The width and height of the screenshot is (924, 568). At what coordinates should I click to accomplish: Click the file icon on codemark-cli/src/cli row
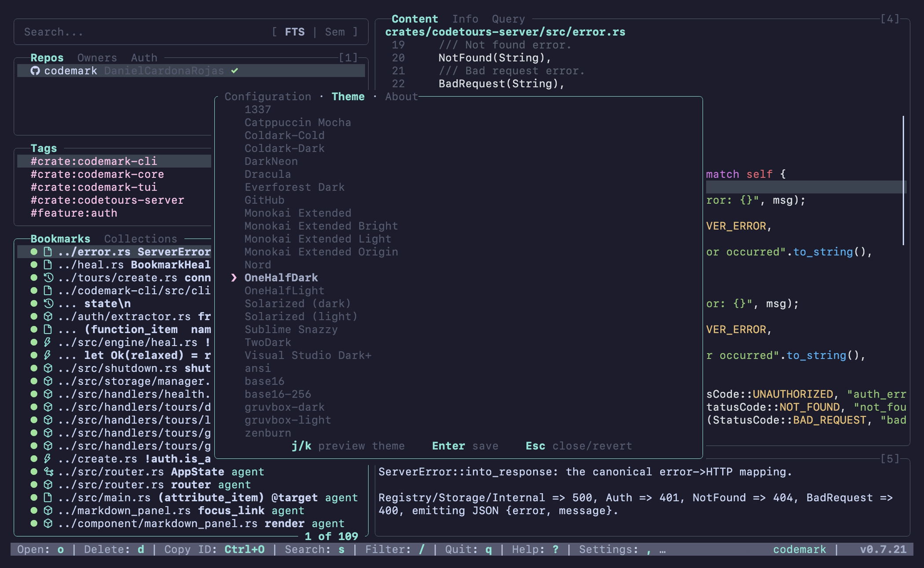point(48,291)
